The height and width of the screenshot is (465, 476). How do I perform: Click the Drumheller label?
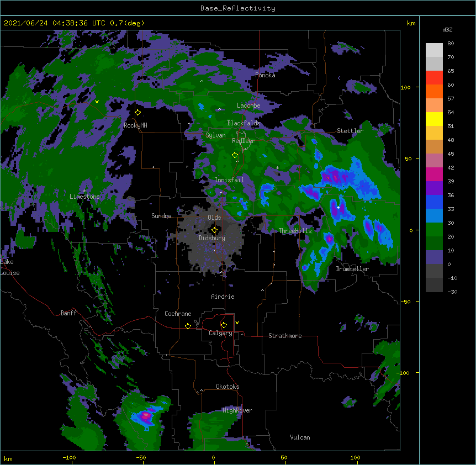352,269
